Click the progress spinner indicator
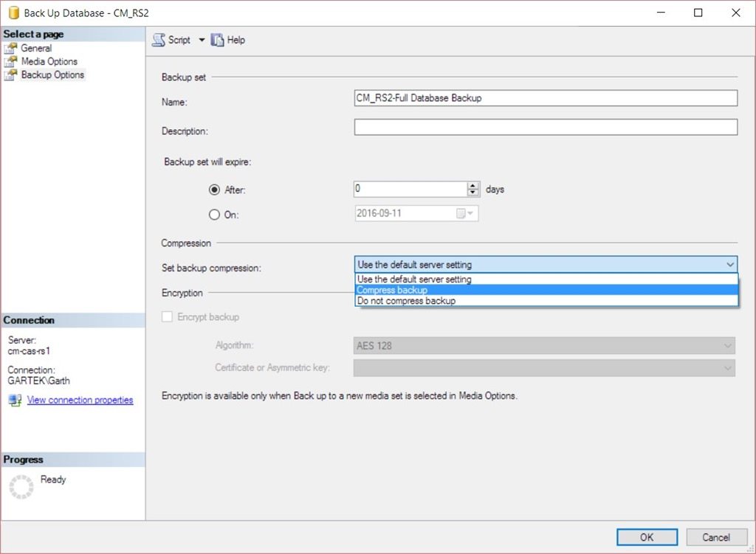756x554 pixels. click(21, 487)
